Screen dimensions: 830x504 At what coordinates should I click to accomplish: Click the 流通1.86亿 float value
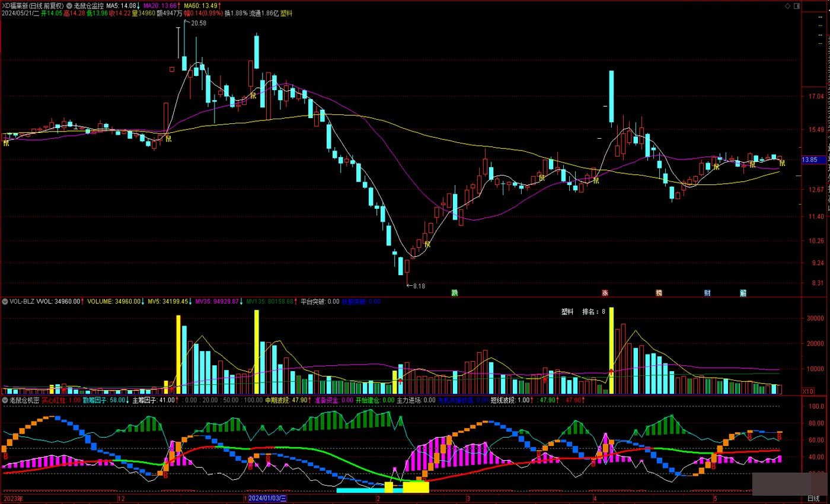264,13
